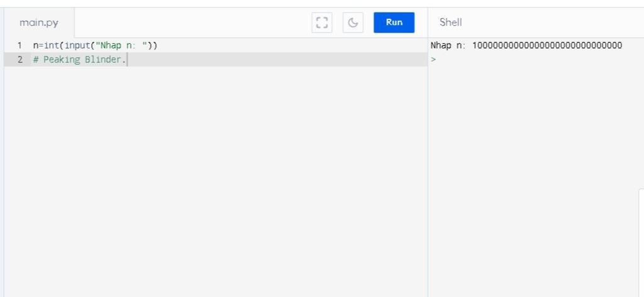Select the main.py file tab
The image size is (644, 297).
pyautogui.click(x=39, y=23)
